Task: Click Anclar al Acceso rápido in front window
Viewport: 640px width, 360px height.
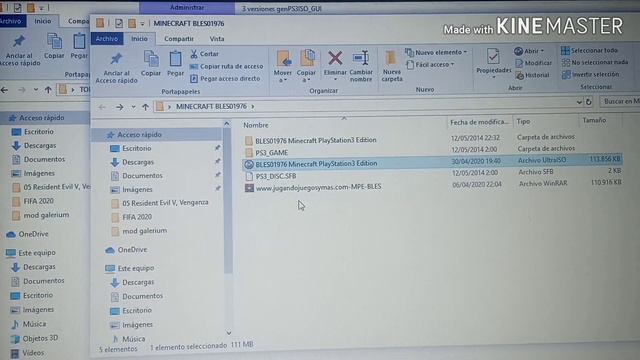Action: pos(116,68)
